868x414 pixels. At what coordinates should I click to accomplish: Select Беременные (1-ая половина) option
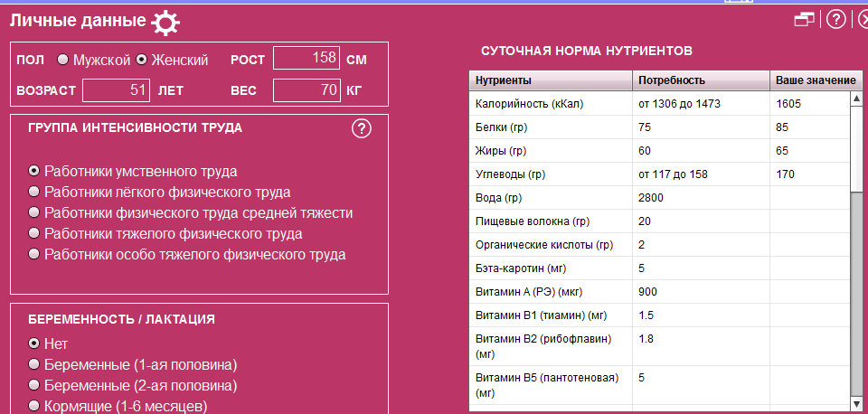click(34, 364)
